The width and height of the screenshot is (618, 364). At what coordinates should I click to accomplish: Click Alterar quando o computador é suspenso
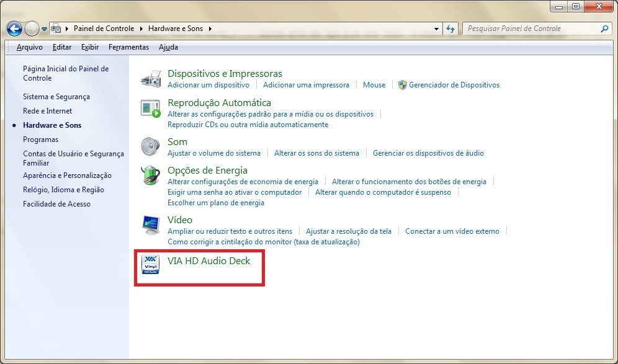pos(383,192)
